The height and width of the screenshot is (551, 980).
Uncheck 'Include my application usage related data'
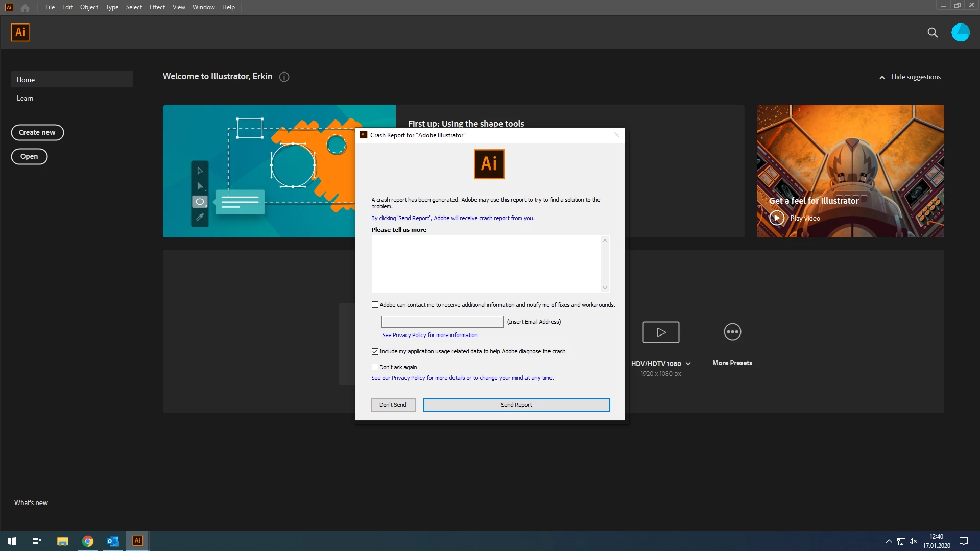pos(375,351)
